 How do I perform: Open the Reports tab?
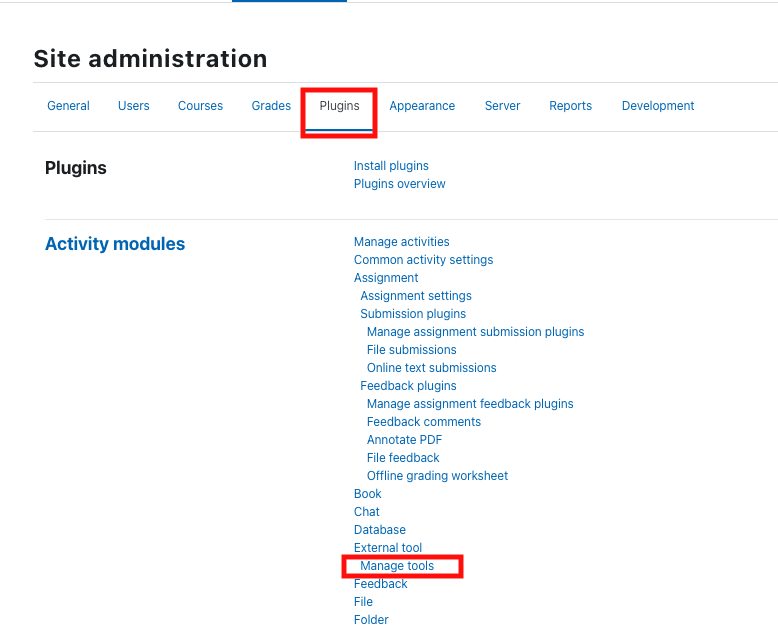coord(570,106)
